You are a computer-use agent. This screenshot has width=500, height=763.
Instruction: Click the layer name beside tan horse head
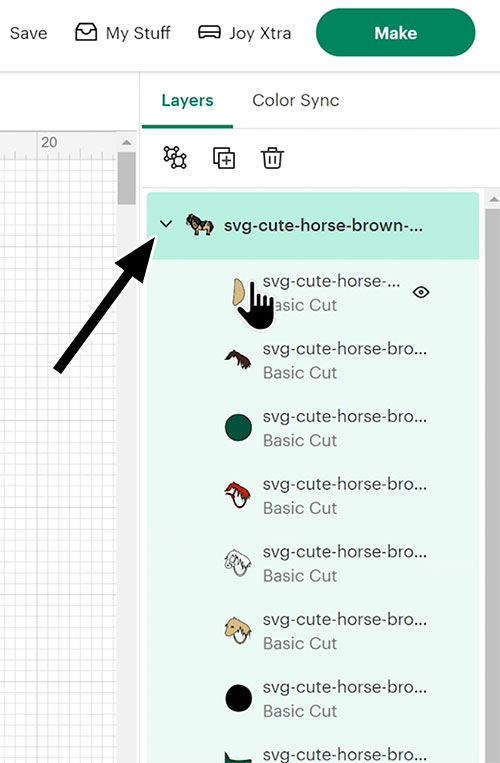pos(345,619)
